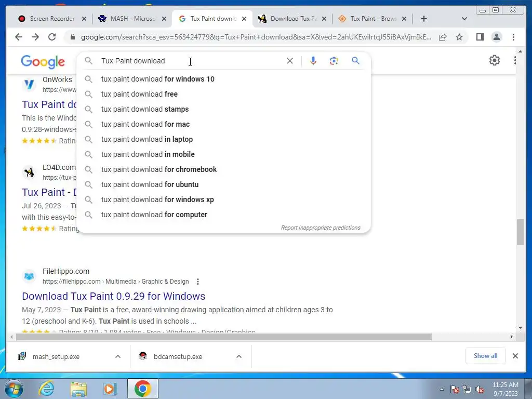Expand options for bdcamsetup.exe download

click(239, 356)
